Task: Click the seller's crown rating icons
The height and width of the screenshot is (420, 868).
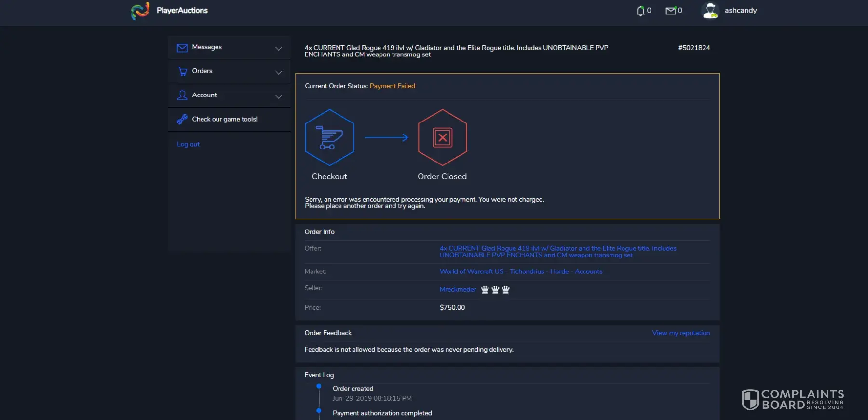Action: 495,290
